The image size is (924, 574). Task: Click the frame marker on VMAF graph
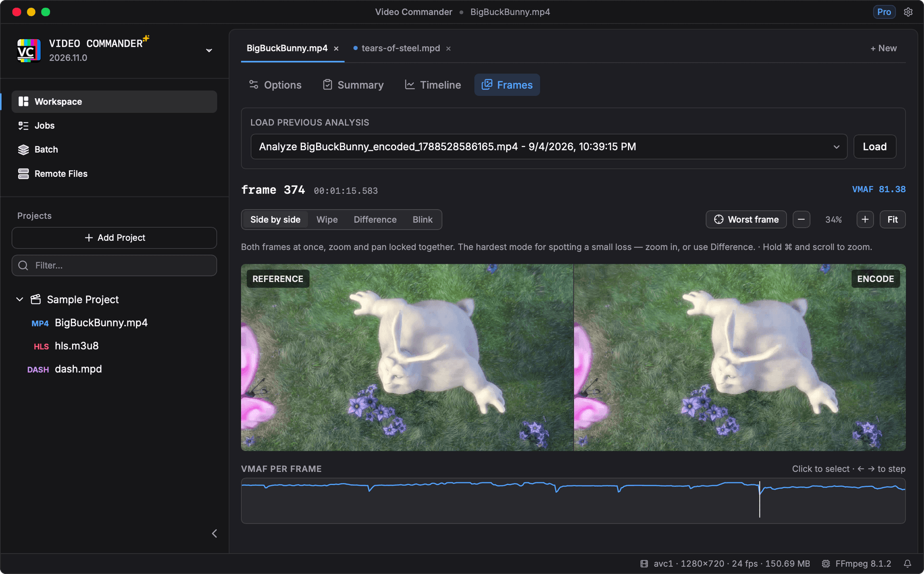[759, 499]
